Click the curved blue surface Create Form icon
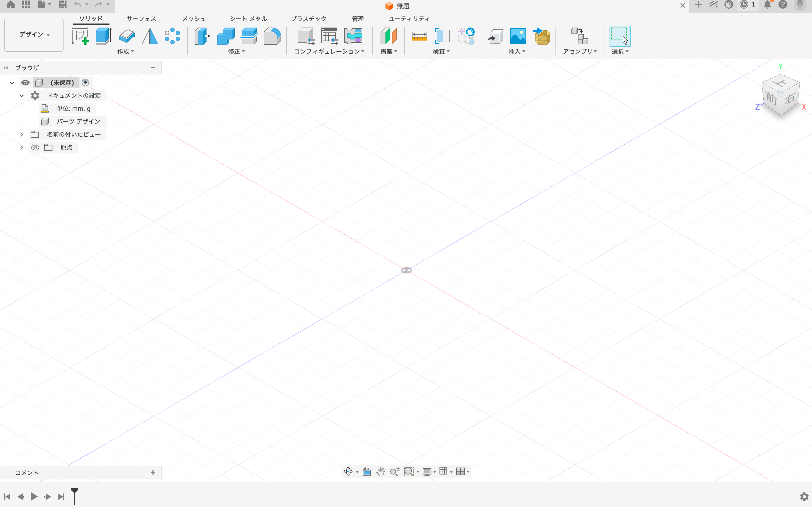 (127, 36)
